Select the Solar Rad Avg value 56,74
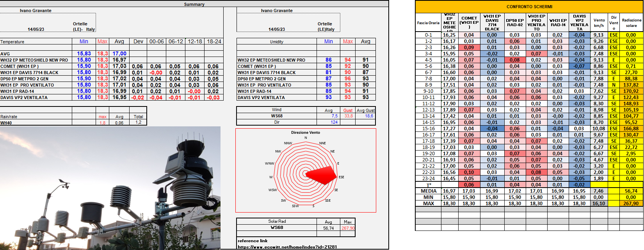This screenshot has height=250, width=644. [328, 228]
